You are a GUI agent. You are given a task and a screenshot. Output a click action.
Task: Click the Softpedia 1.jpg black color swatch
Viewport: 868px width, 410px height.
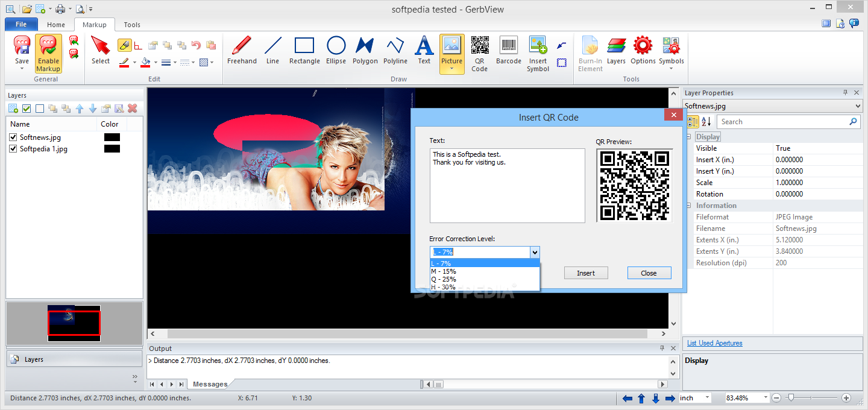[x=112, y=149]
